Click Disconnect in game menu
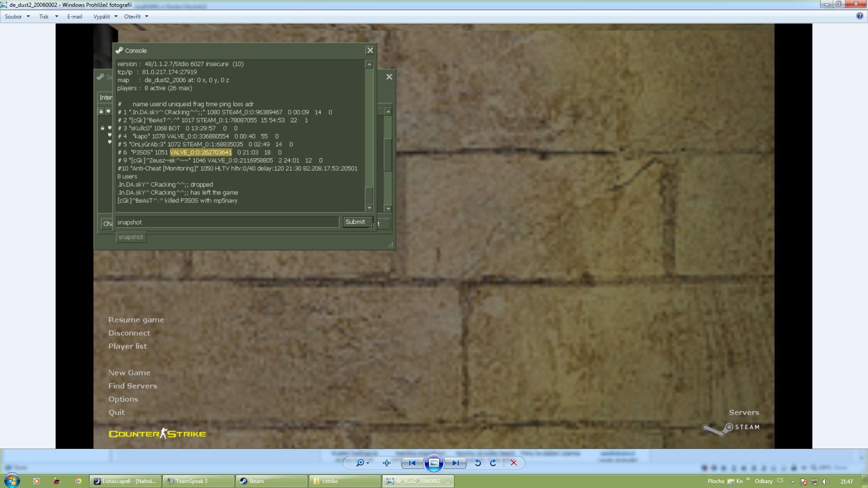868x488 pixels. pyautogui.click(x=129, y=333)
